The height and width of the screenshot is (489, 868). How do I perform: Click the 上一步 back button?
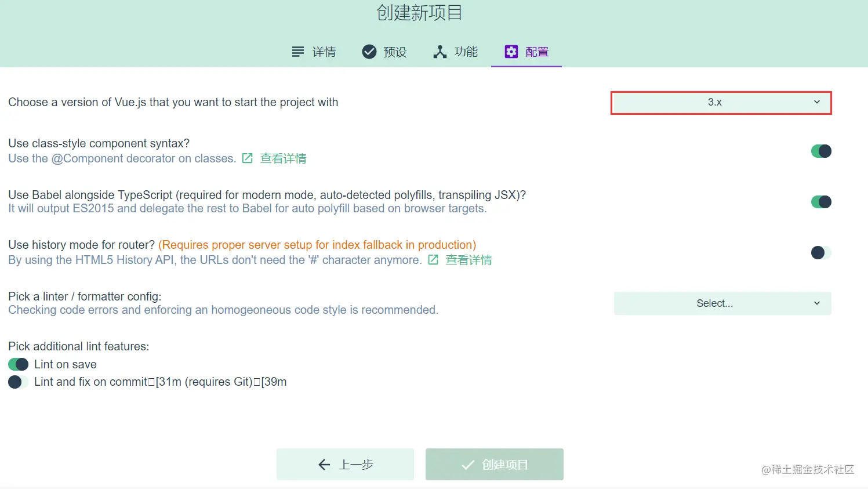click(x=345, y=464)
